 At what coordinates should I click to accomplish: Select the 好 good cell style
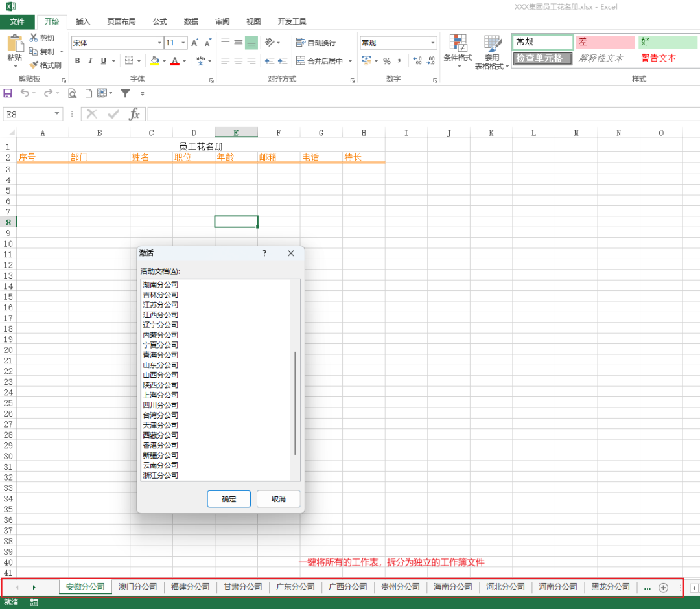(x=668, y=42)
